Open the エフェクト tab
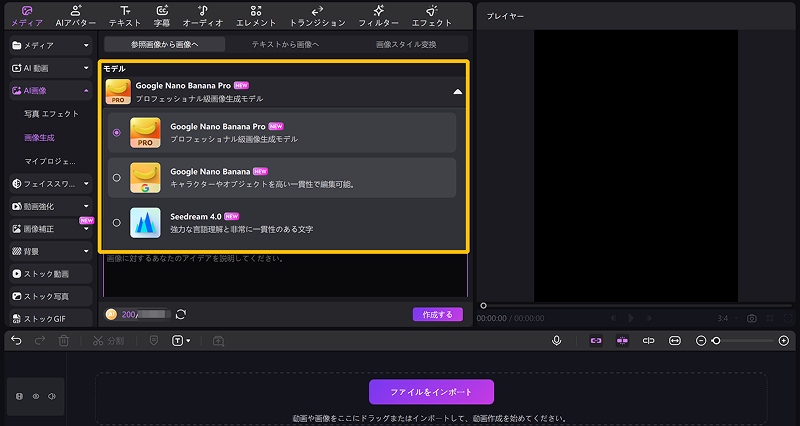 pos(432,16)
